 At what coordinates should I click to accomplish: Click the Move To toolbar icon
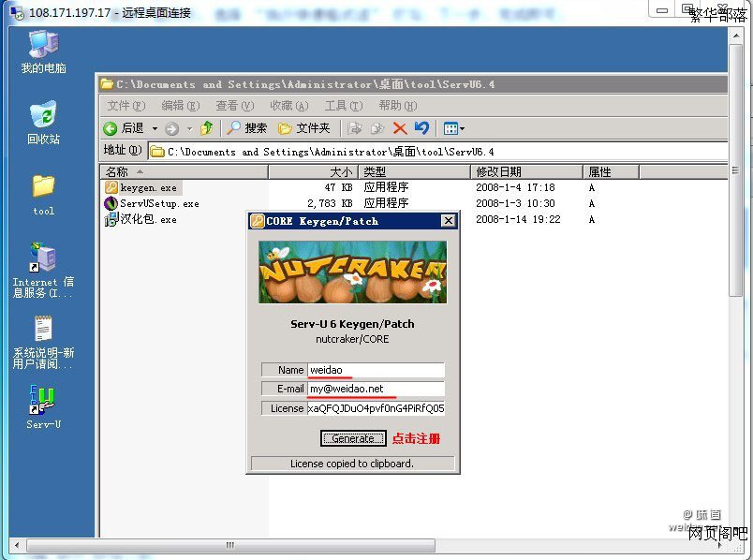(354, 128)
